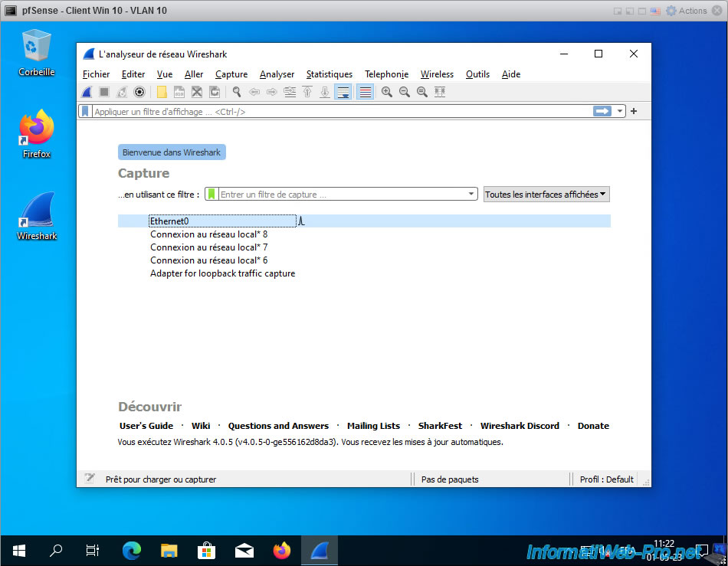Click into the capture filter input field
Image resolution: width=728 pixels, height=566 pixels.
click(x=343, y=194)
